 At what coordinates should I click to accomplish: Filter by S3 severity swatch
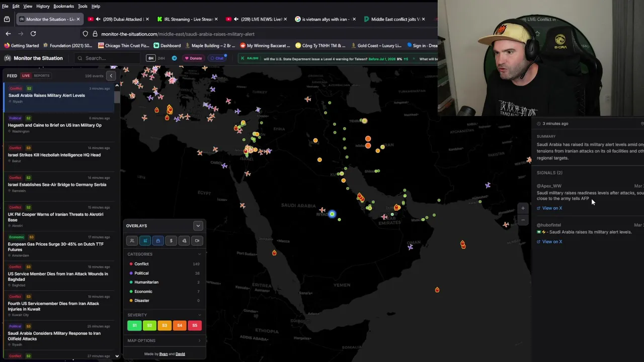(165, 326)
